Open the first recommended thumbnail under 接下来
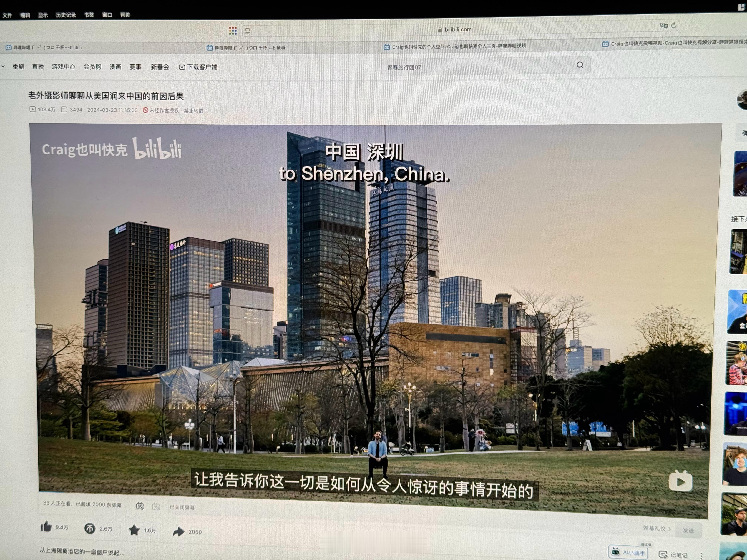The width and height of the screenshot is (747, 560). tap(738, 252)
